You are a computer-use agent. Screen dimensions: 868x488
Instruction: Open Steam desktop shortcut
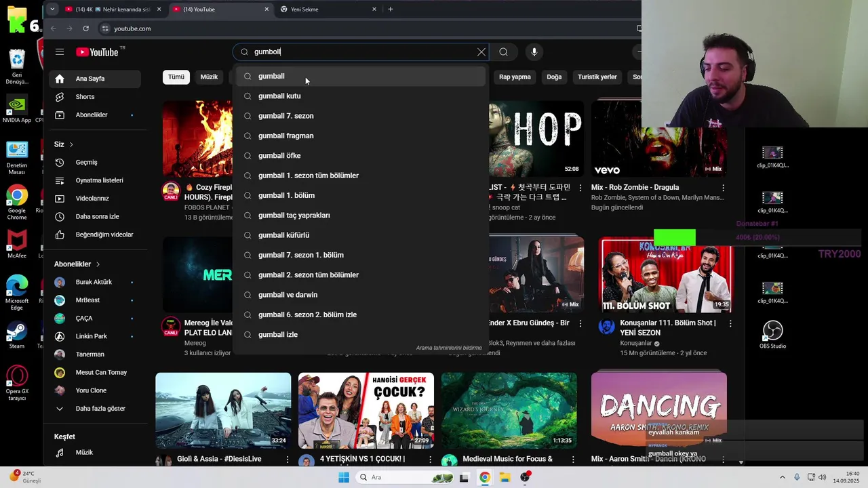pyautogui.click(x=17, y=335)
